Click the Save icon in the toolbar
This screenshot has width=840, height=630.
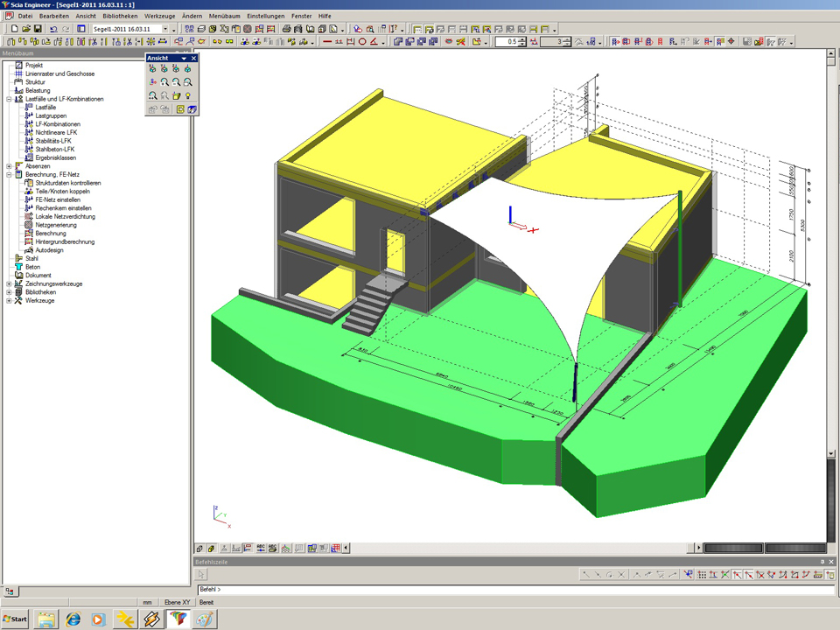tap(38, 29)
